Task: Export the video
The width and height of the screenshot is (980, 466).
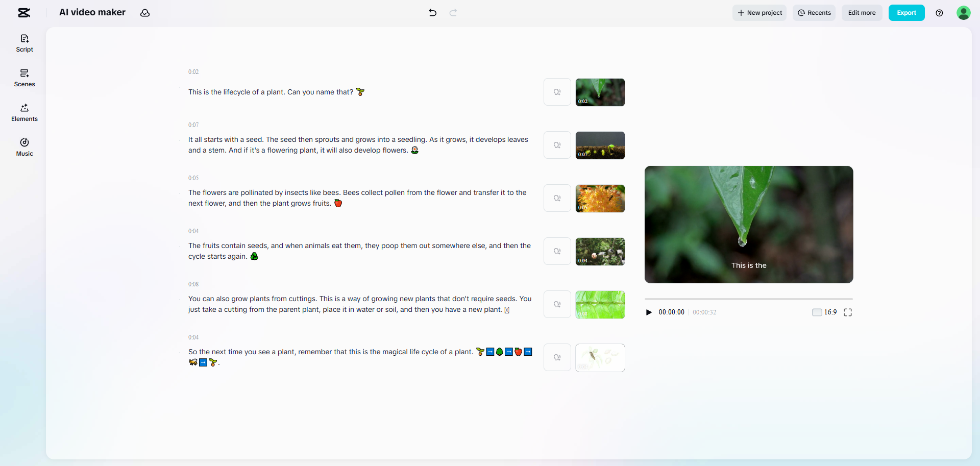Action: (906, 13)
